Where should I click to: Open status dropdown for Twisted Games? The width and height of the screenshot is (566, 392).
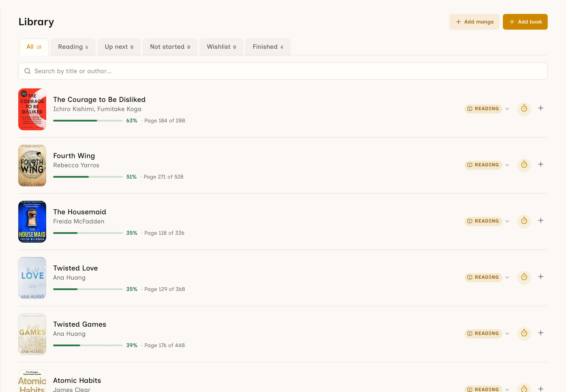tap(487, 334)
